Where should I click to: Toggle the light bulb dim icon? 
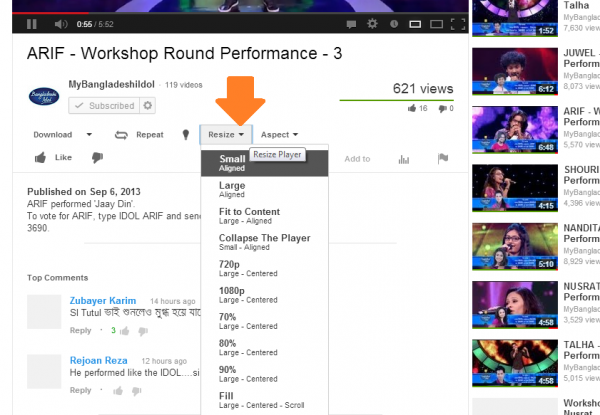point(186,135)
